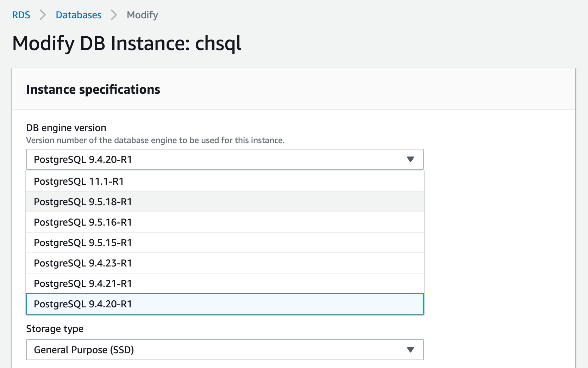Click the Storage type field label

pyautogui.click(x=55, y=329)
